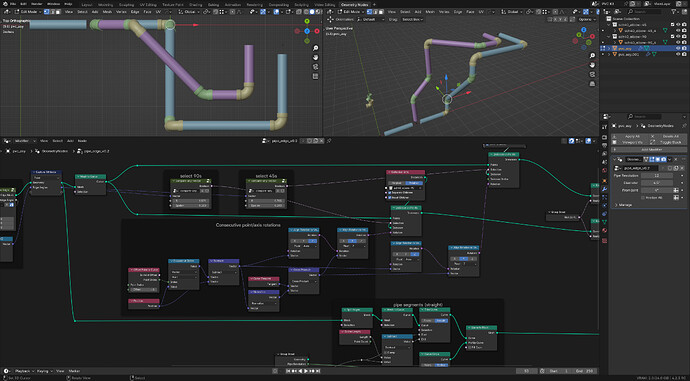This screenshot has width=690, height=381.
Task: Open the Modifiers wrench tab in Properties
Action: tap(605, 189)
